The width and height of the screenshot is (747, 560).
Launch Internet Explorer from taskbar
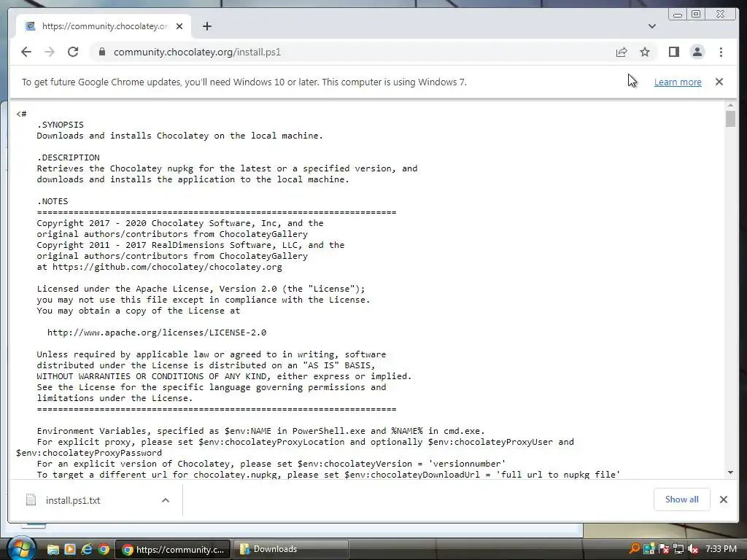(x=86, y=550)
